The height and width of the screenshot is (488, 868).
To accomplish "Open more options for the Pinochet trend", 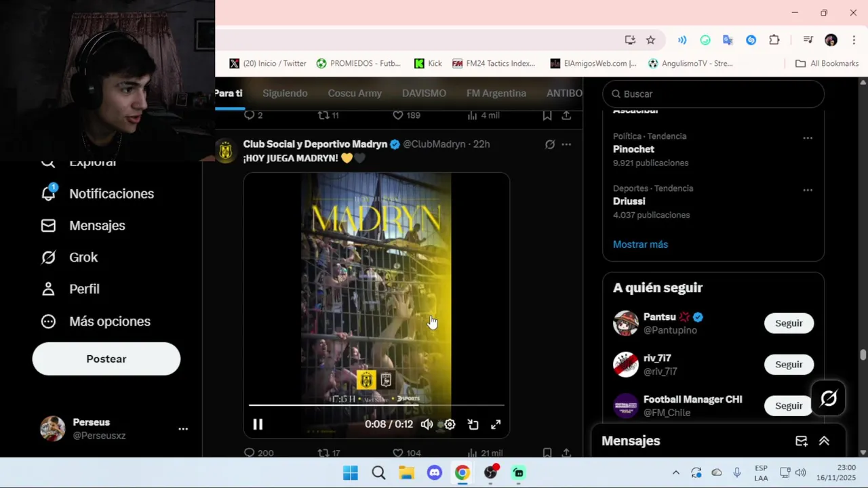I will [808, 138].
